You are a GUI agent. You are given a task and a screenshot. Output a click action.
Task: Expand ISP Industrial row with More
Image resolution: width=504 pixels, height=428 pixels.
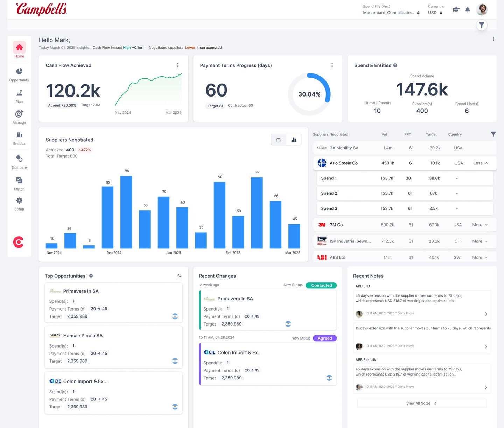(x=480, y=241)
